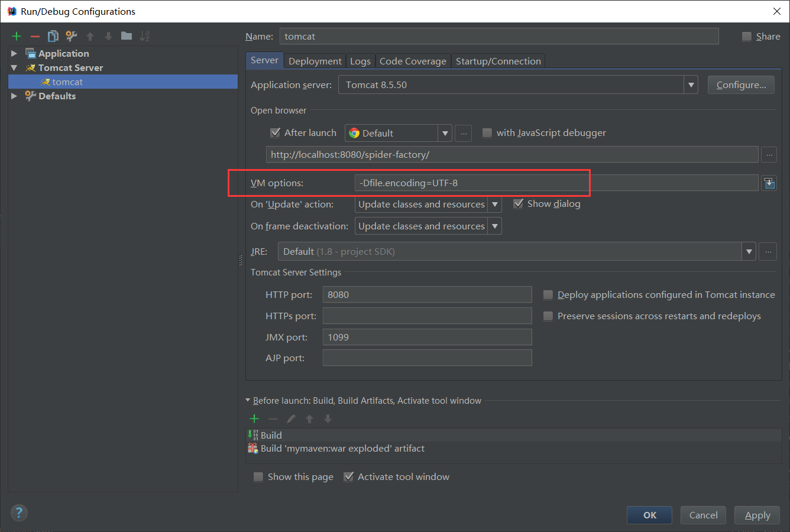Toggle the Show this page checkbox

point(258,476)
